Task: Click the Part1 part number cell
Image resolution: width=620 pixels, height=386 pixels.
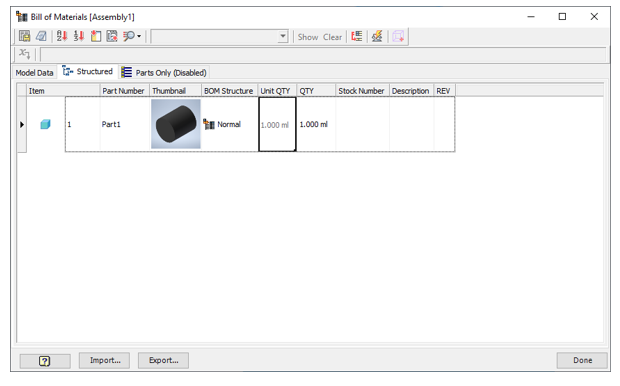Action: [x=124, y=125]
